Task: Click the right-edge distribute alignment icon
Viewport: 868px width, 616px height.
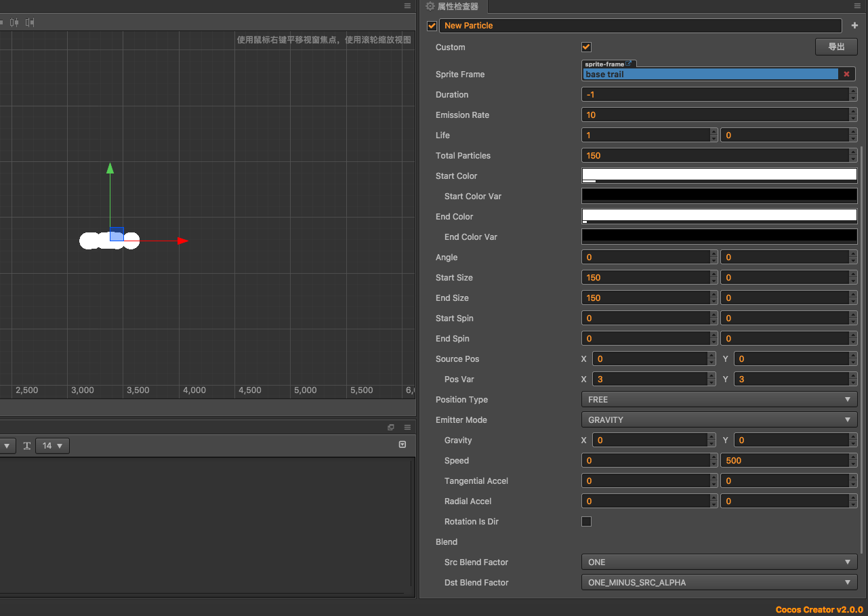Action: click(30, 22)
